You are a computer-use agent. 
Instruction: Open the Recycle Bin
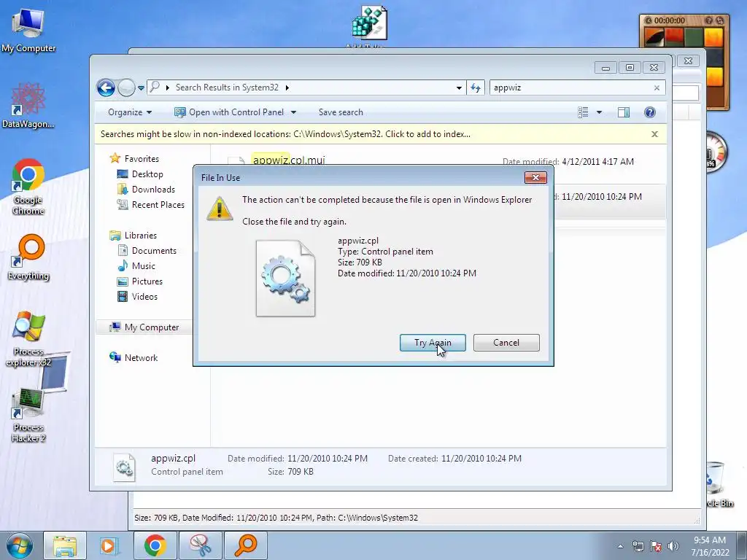click(719, 485)
